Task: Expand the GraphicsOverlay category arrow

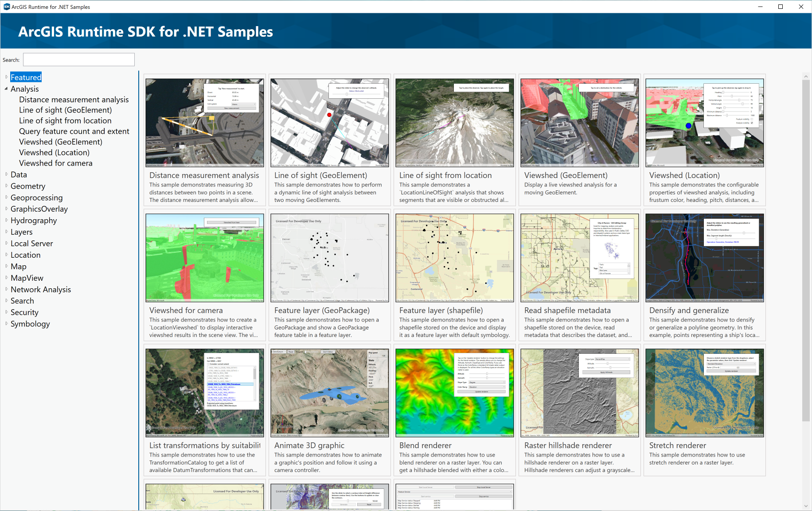Action: (6, 209)
